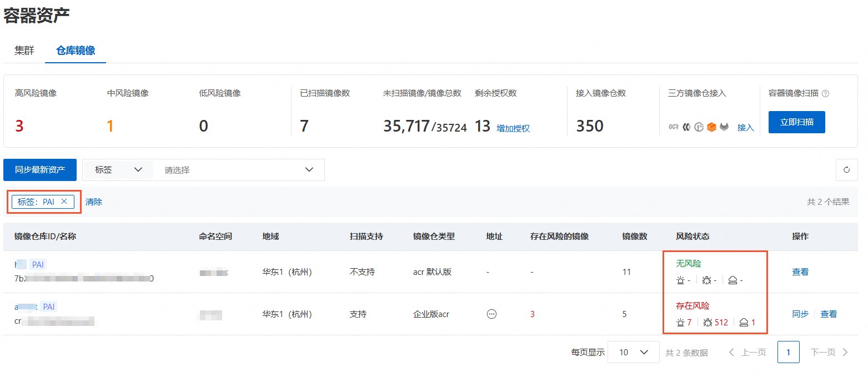Click the double-chevron registry logo beside GCR
Viewport: 868px width, 377px height.
[x=686, y=127]
